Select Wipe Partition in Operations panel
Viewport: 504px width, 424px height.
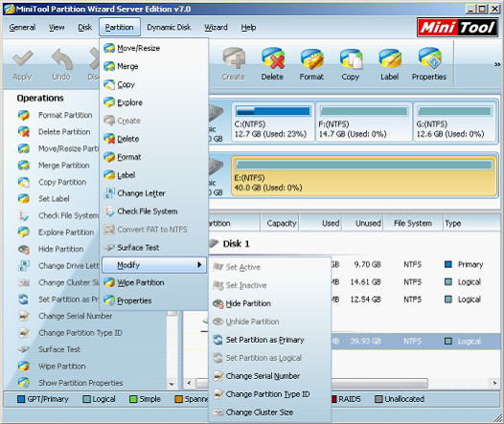point(52,367)
